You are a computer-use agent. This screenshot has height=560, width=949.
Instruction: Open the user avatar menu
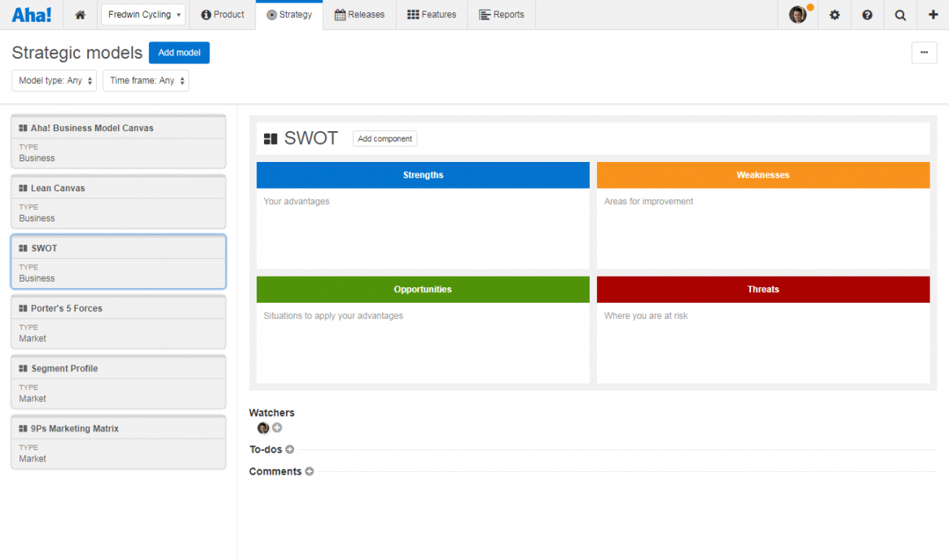797,15
